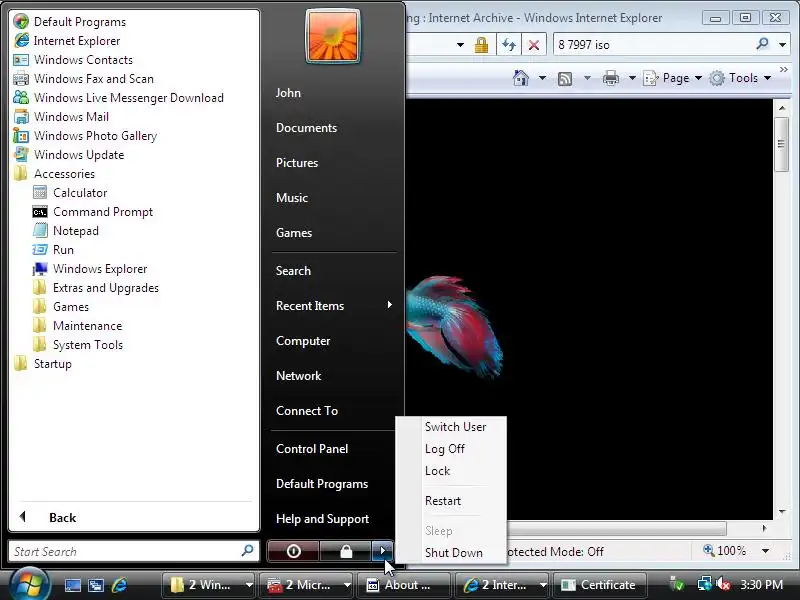
Task: Expand the System Tools folder
Action: [78, 345]
